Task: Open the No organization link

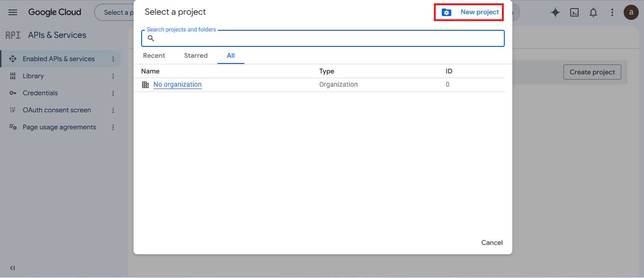Action: 178,84
